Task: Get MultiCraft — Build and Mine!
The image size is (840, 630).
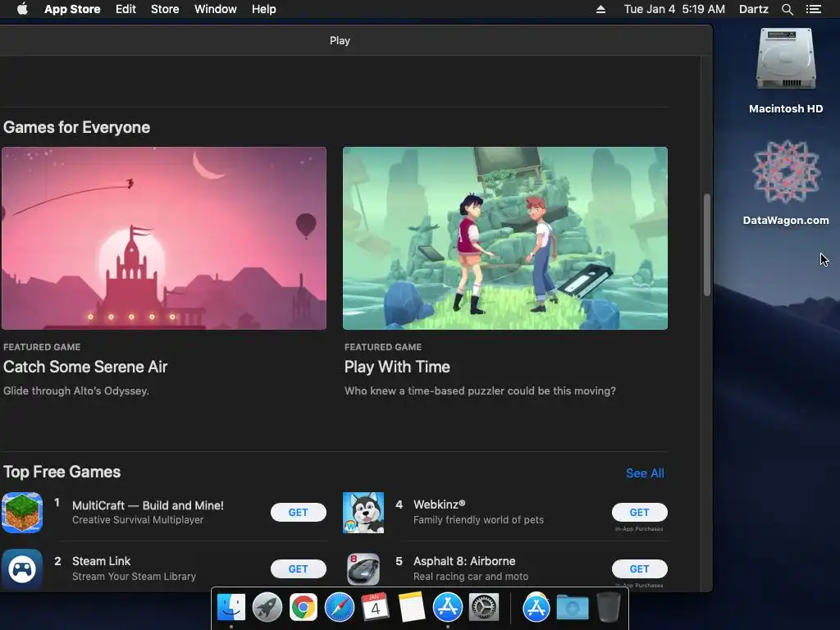Action: click(299, 512)
